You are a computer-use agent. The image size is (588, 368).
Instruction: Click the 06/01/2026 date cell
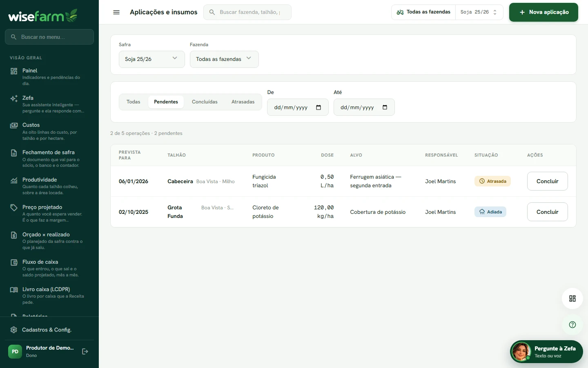[134, 181]
